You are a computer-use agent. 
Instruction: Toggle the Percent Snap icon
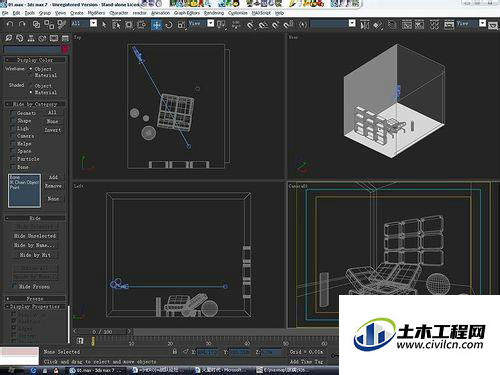(x=276, y=25)
